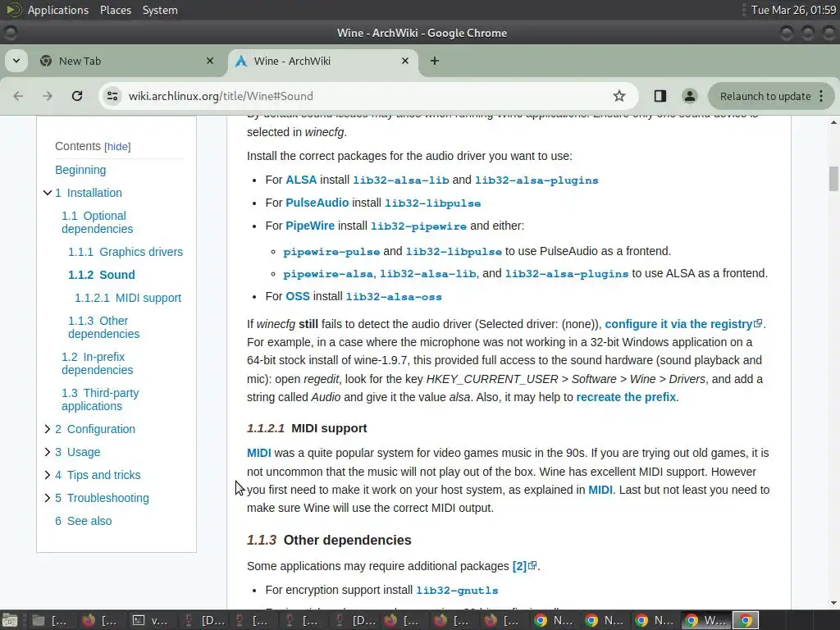Close the New Tab tab

[210, 61]
